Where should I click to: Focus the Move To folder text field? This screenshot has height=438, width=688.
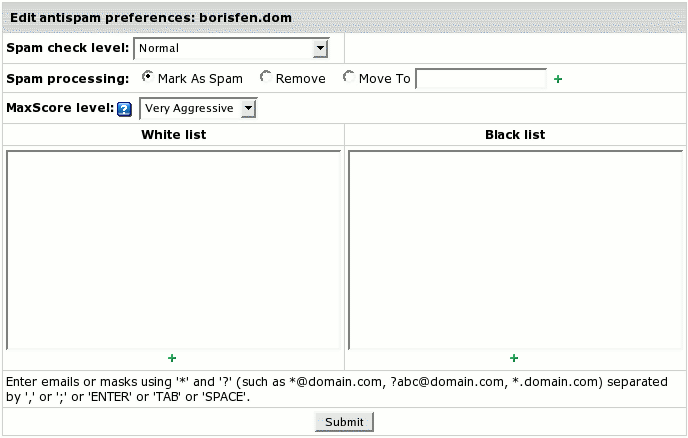click(x=480, y=78)
